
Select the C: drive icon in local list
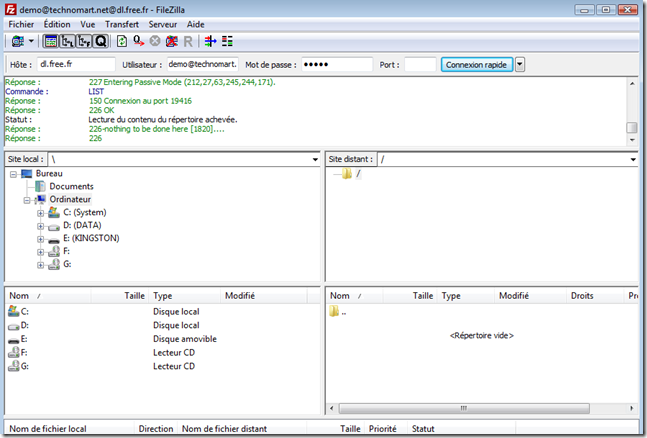14,311
